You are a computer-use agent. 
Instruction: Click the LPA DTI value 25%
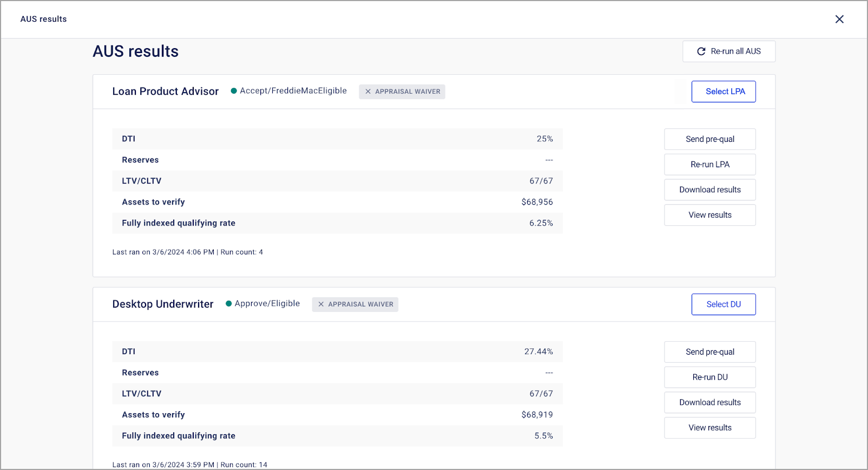(x=545, y=139)
